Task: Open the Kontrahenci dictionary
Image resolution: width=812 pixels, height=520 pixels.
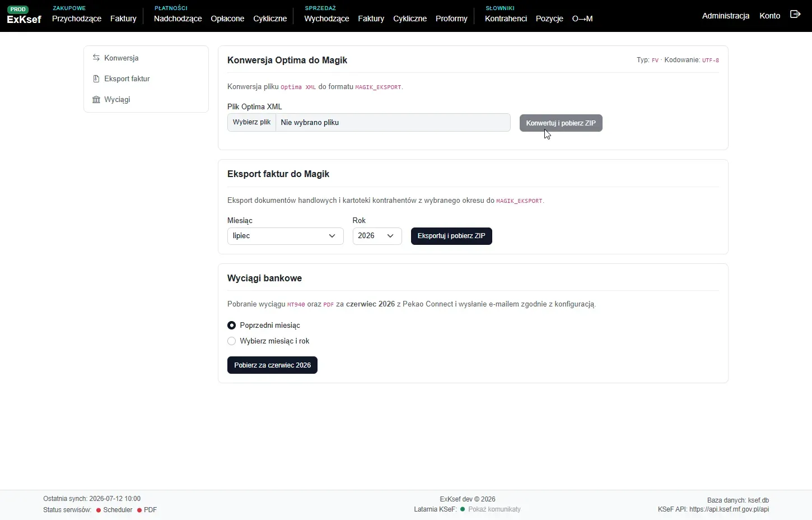Action: click(506, 18)
